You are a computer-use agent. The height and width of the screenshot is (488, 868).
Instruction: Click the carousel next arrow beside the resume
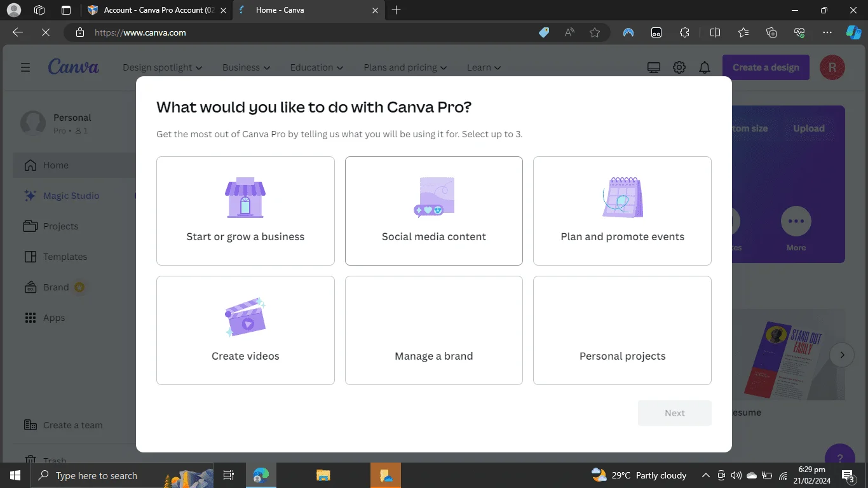click(842, 355)
